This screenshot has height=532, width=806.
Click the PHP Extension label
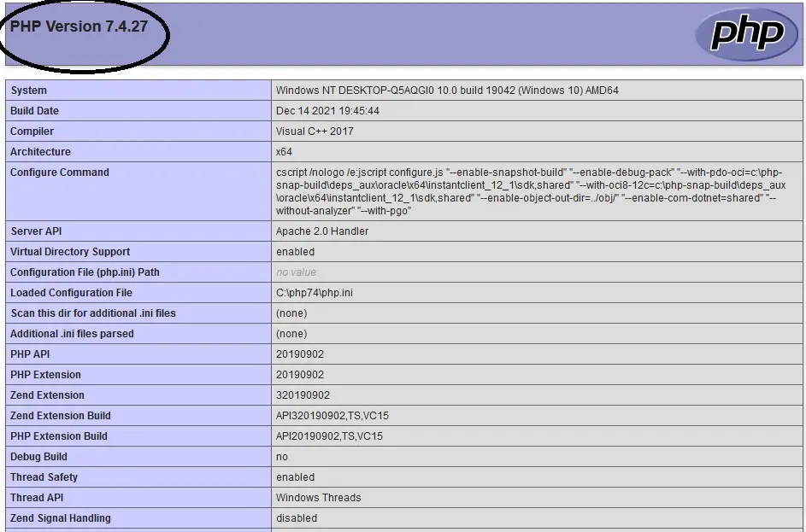click(46, 376)
